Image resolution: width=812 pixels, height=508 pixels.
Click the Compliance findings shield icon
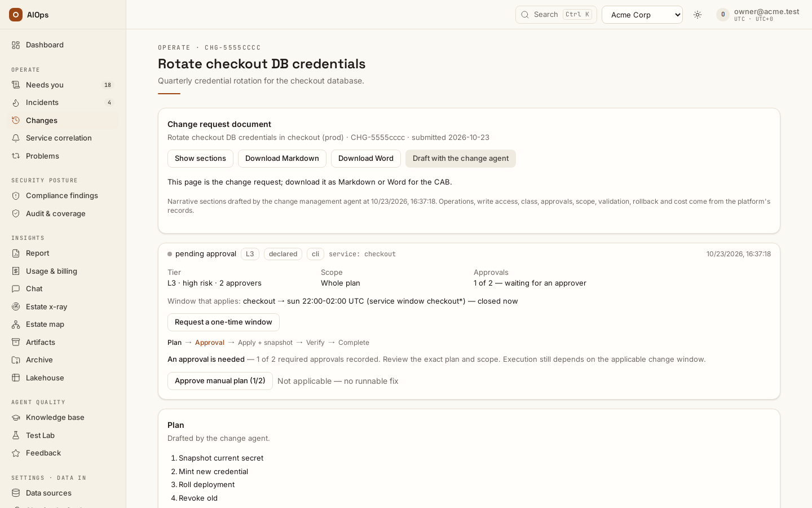tap(16, 196)
